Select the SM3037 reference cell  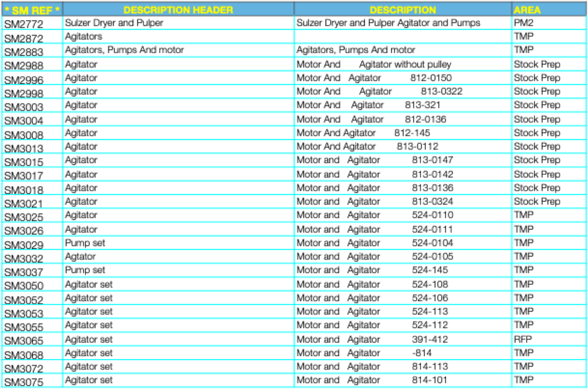coord(32,271)
